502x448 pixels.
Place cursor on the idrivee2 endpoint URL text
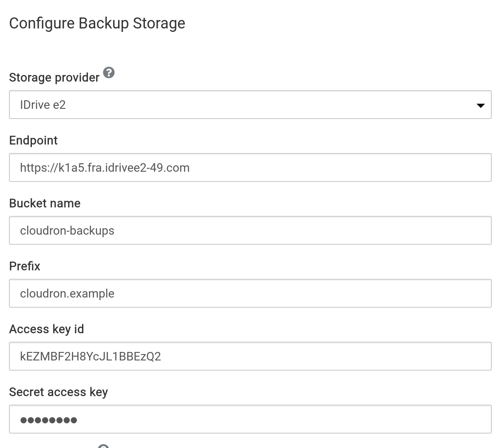(105, 167)
